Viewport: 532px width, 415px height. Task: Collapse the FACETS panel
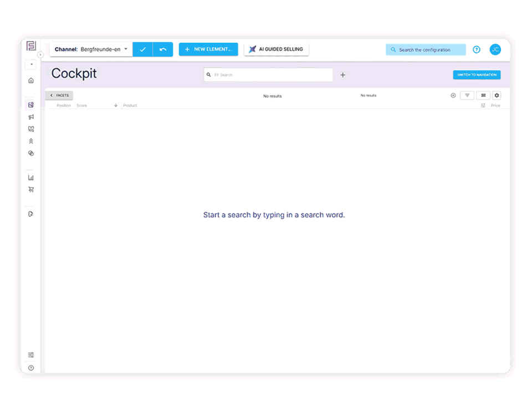[x=59, y=95]
